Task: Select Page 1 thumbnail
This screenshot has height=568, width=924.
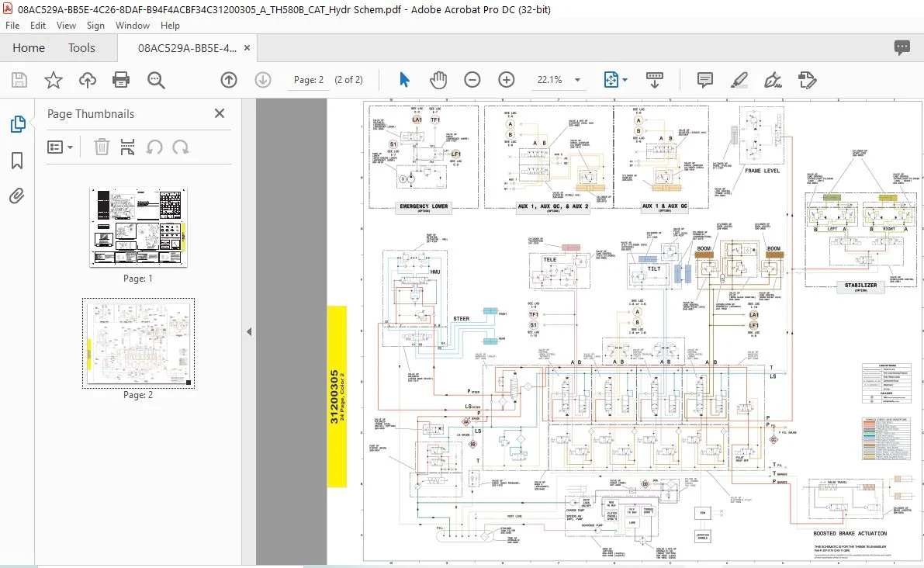Action: pos(138,227)
